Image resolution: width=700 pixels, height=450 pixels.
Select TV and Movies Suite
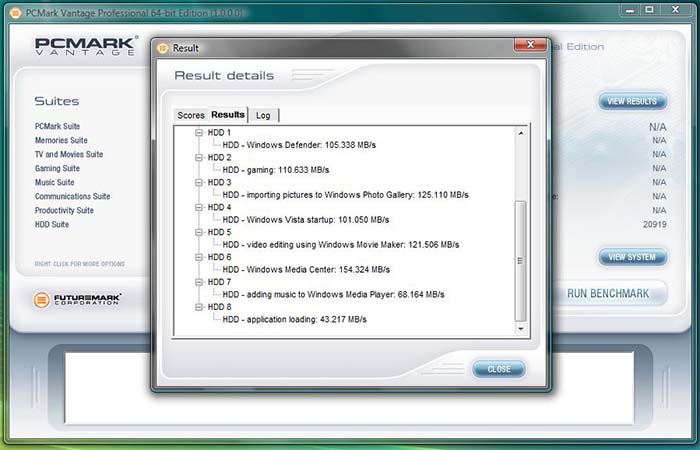[x=69, y=154]
